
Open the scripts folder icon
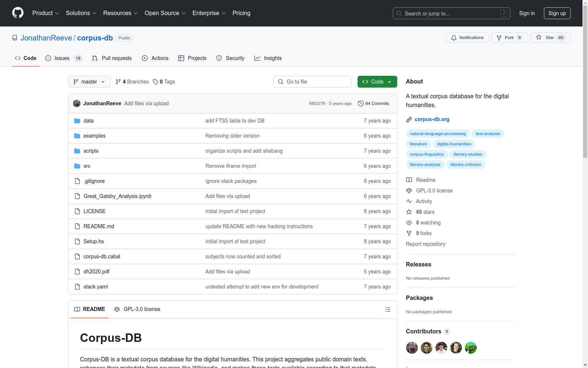coord(77,151)
